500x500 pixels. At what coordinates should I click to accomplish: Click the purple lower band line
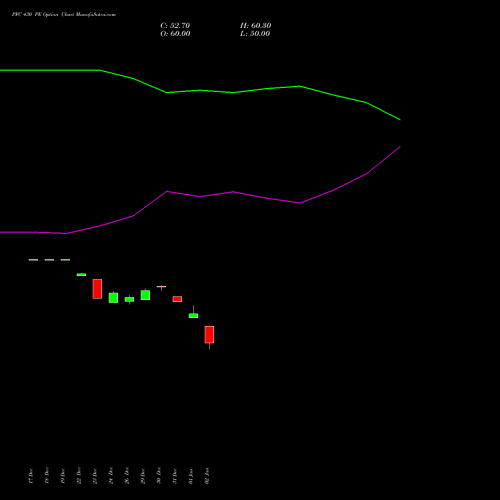(x=200, y=196)
